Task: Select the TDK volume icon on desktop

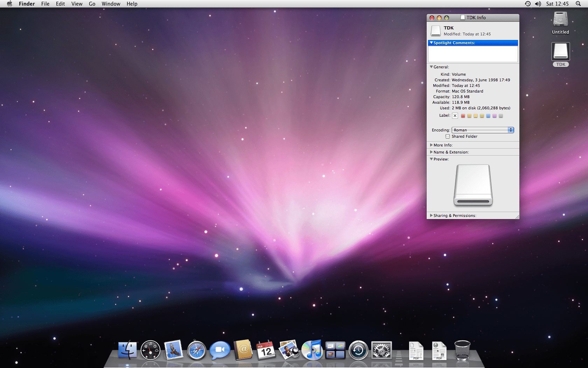Action: [561, 52]
